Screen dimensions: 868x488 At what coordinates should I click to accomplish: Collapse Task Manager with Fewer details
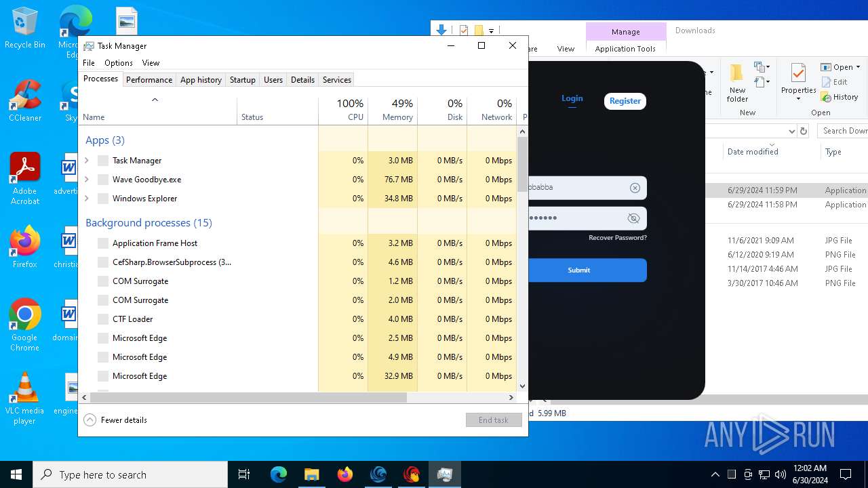(x=115, y=420)
